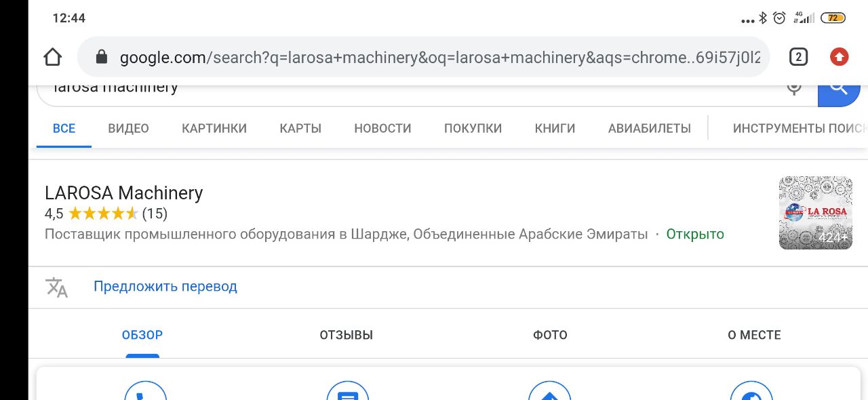Tap the alarm clock status icon
The image size is (868, 400).
pos(779,18)
